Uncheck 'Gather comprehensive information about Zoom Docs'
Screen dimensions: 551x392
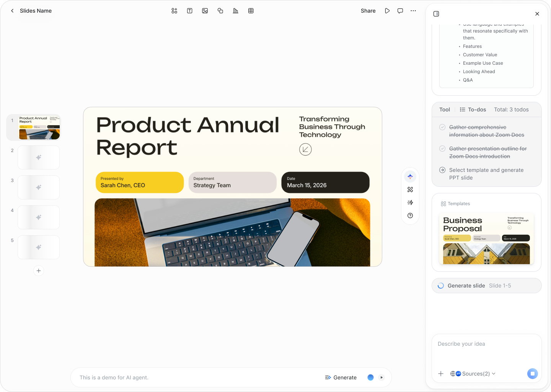click(x=442, y=127)
